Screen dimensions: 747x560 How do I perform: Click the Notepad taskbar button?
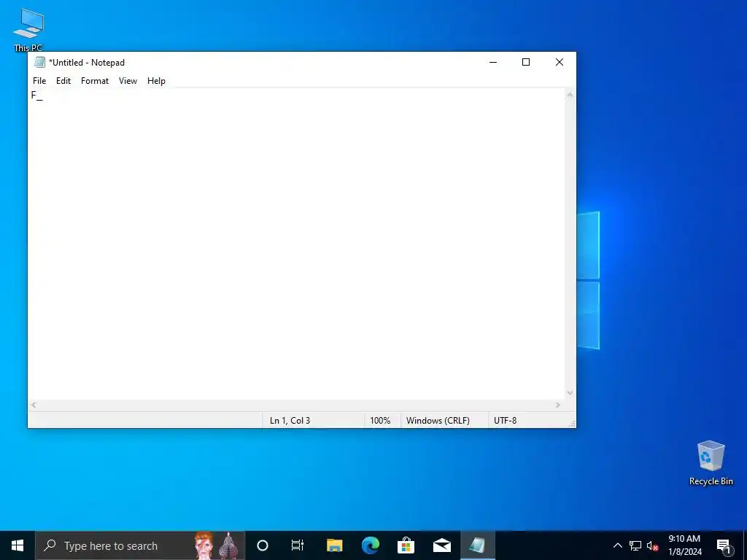click(478, 545)
